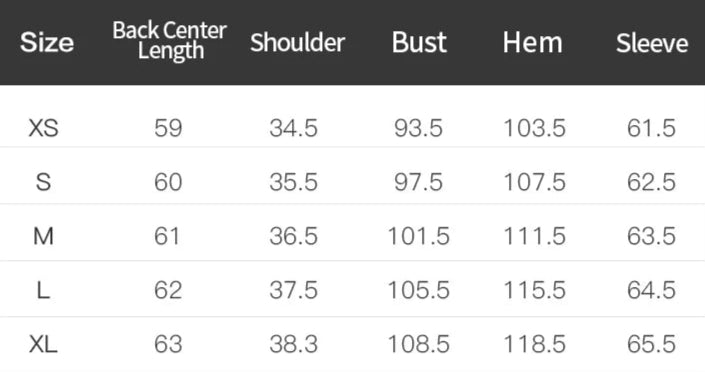The height and width of the screenshot is (372, 705).
Task: Click the XS size row label
Action: pyautogui.click(x=43, y=128)
